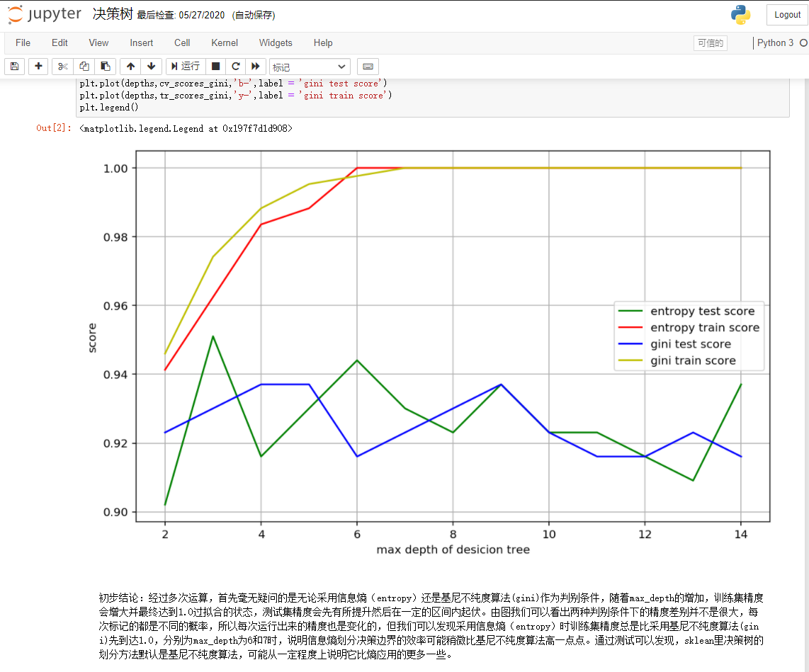This screenshot has width=809, height=672.
Task: Paste cells below icon
Action: click(x=106, y=67)
